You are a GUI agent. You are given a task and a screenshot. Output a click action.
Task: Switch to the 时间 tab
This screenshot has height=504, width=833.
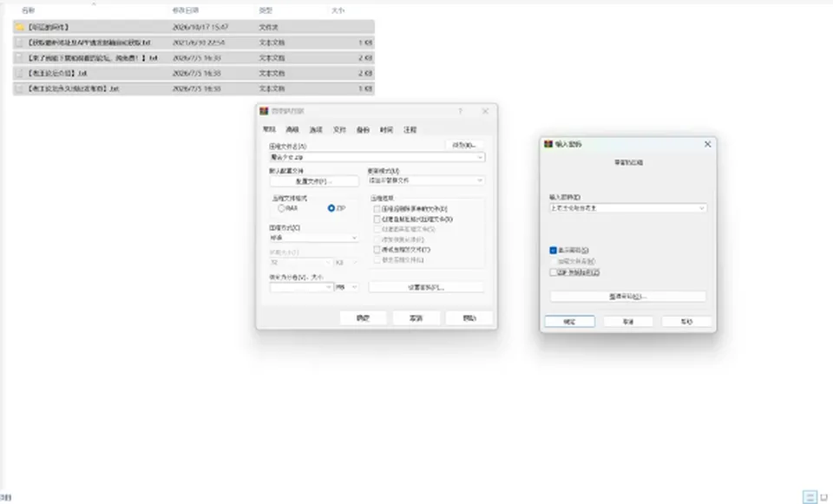pos(386,129)
